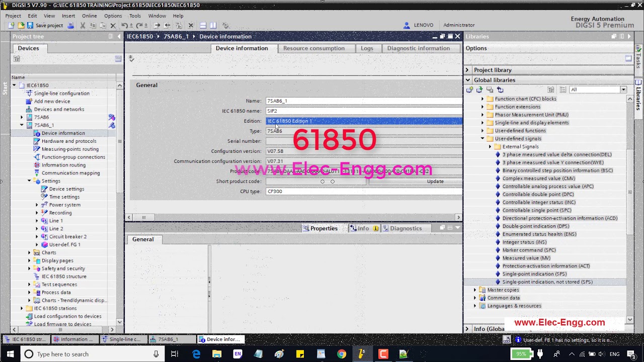This screenshot has width=644, height=362.
Task: Click the list view icon in Global libraries
Action: coord(563,89)
